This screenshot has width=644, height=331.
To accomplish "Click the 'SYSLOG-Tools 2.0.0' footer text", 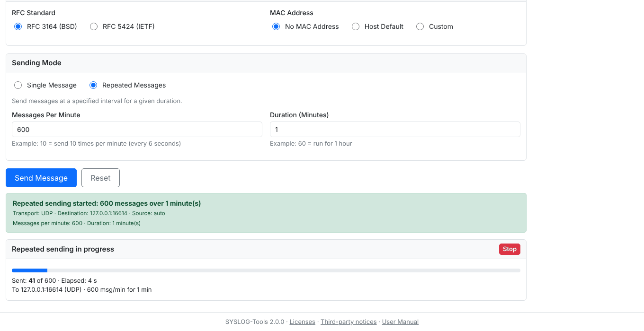I will coord(254,322).
